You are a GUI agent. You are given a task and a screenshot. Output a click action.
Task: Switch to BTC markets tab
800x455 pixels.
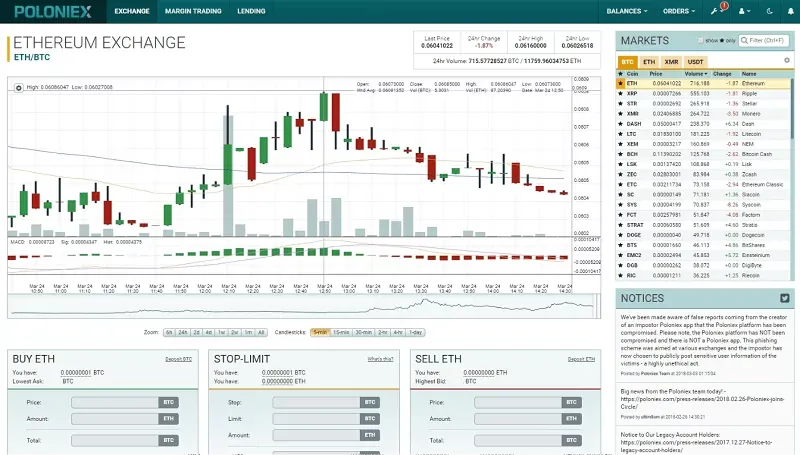point(628,62)
